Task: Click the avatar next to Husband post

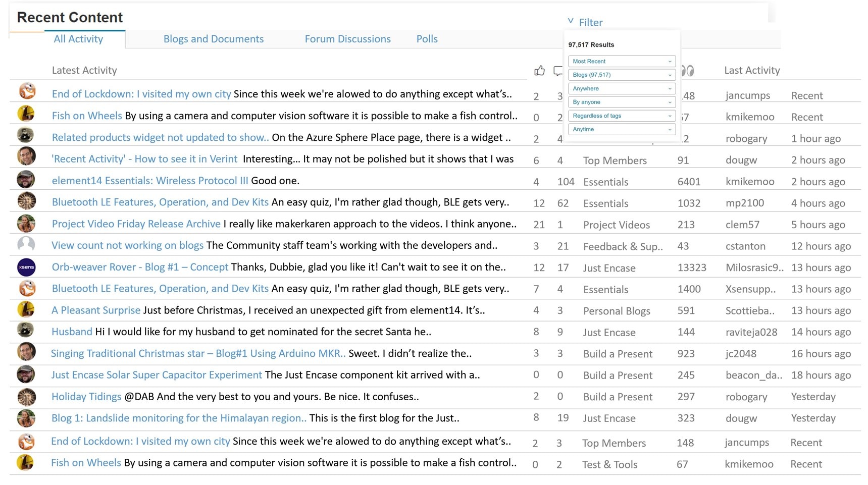Action: (x=26, y=331)
